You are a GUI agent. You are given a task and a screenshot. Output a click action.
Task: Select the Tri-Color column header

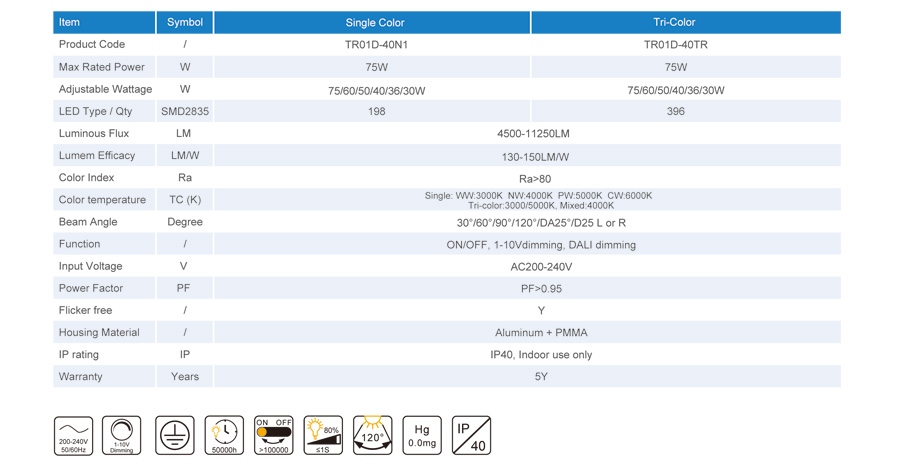674,22
